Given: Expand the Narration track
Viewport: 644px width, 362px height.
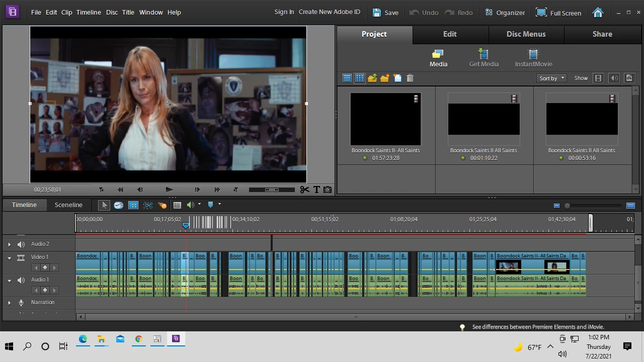Looking at the screenshot, I should (9, 303).
